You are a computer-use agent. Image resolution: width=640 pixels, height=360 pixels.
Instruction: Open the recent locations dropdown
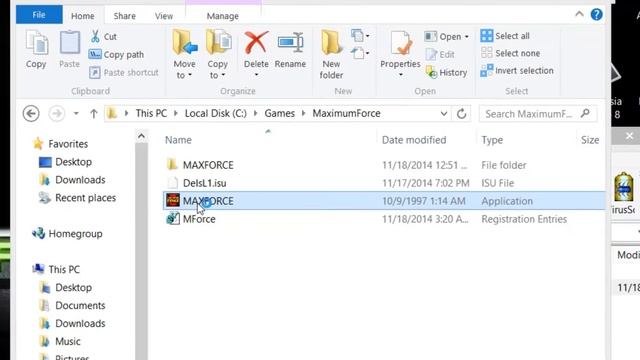pyautogui.click(x=76, y=113)
